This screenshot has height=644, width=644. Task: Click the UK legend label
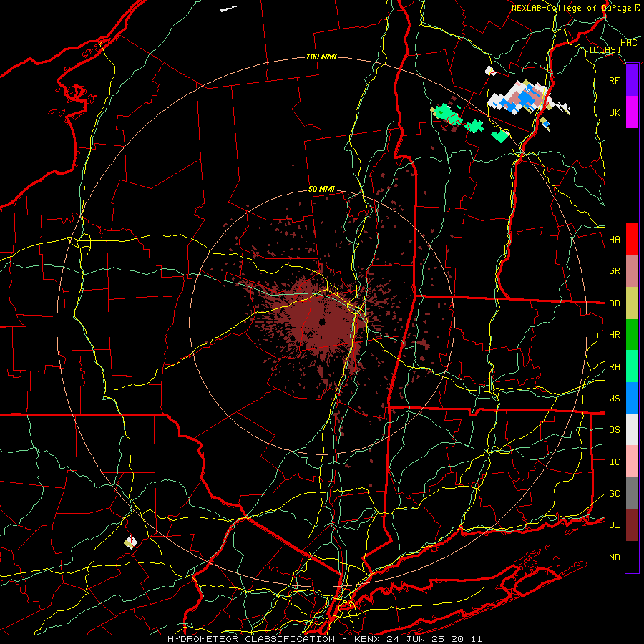pos(615,112)
